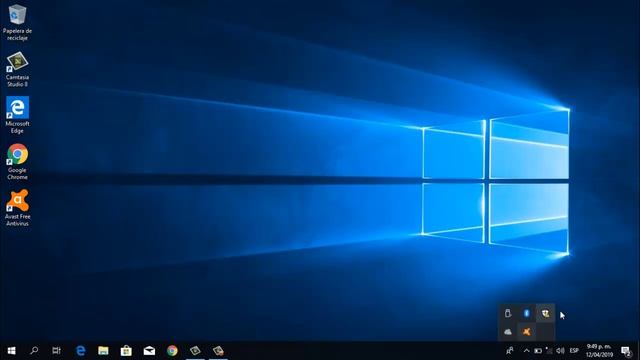Image resolution: width=640 pixels, height=360 pixels.
Task: Click the OneDrive cloud icon in the tray popup
Action: coord(508,331)
